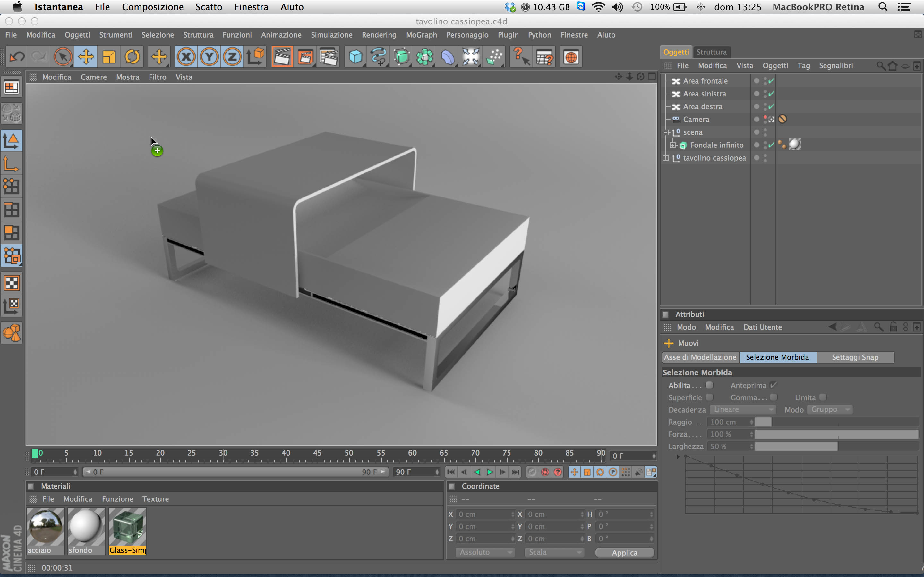Viewport: 924px width, 577px height.
Task: Toggle the Anteprima checkbox
Action: click(774, 385)
